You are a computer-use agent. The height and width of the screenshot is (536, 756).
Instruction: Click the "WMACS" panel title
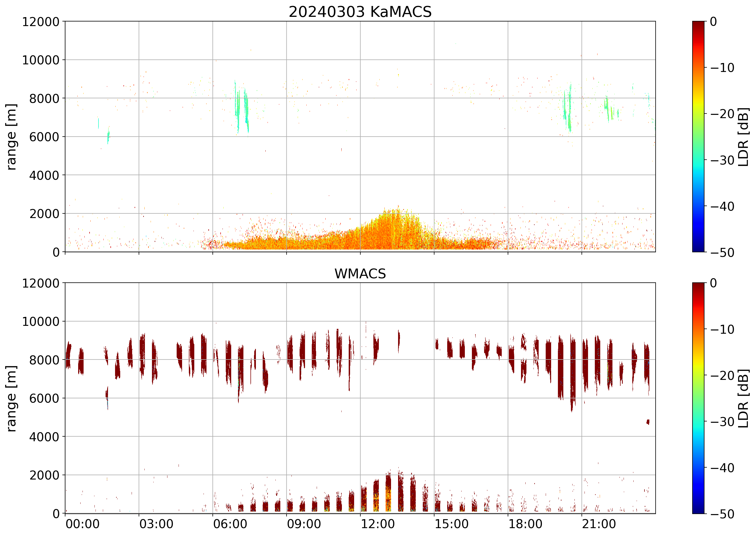pyautogui.click(x=360, y=274)
